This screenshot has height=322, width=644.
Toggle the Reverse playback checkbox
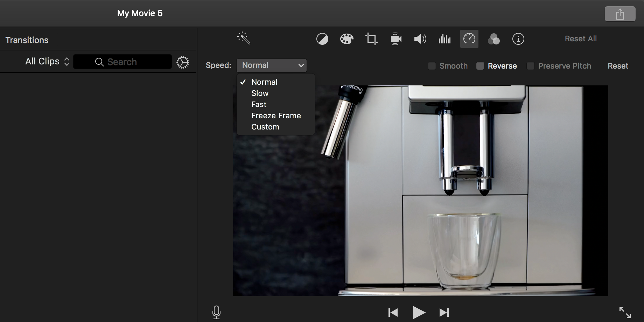[x=480, y=66]
